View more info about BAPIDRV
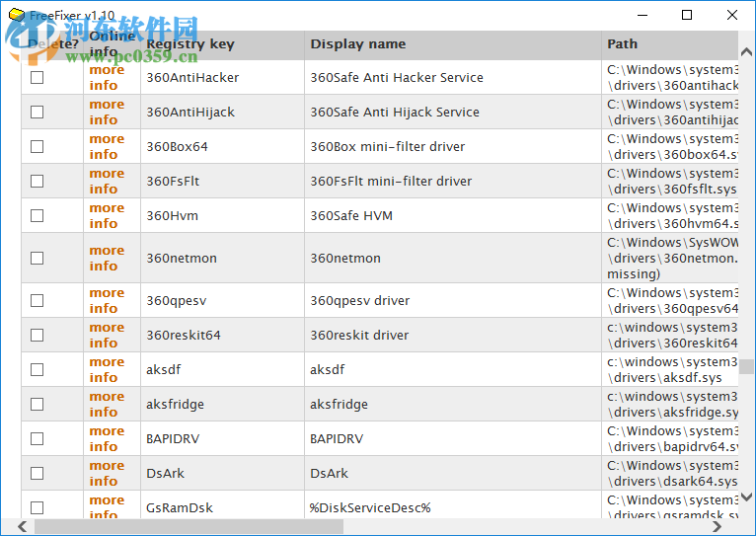Screen dimensions: 756x536 pyautogui.click(x=107, y=439)
